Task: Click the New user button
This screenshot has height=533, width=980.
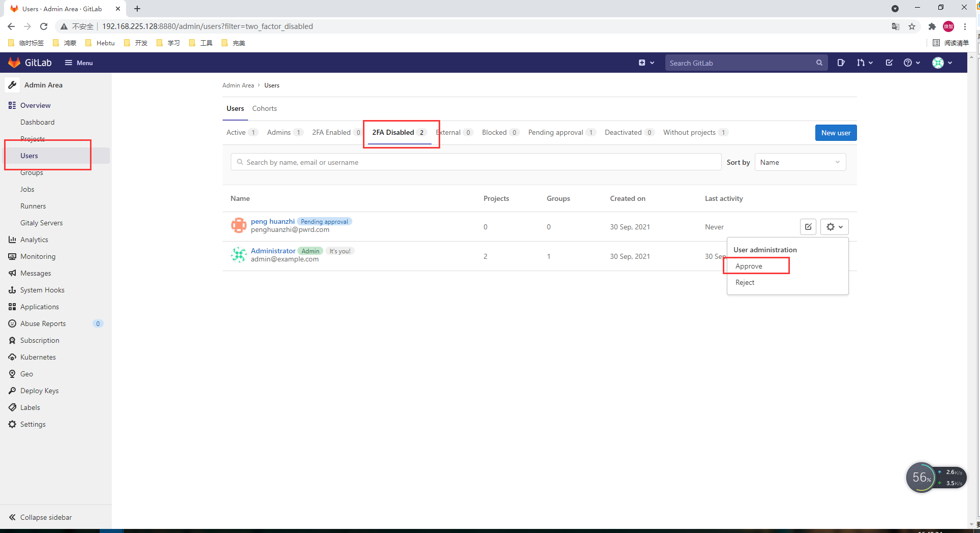Action: tap(836, 133)
